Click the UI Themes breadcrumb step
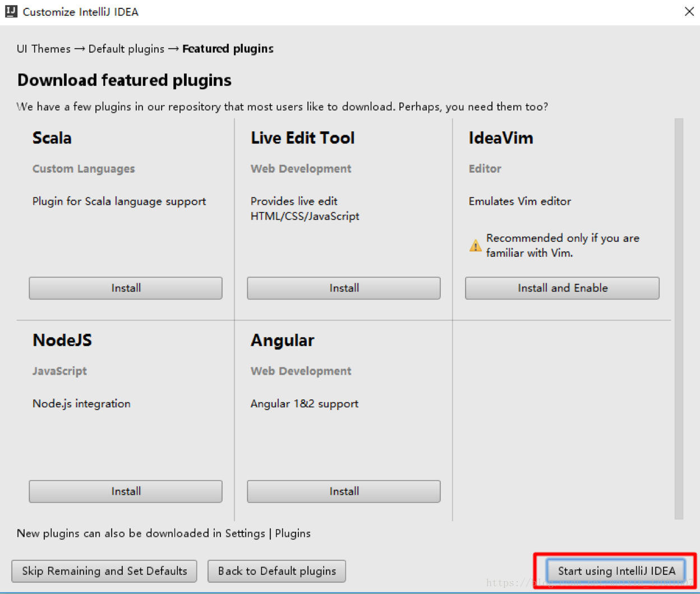 tap(44, 49)
